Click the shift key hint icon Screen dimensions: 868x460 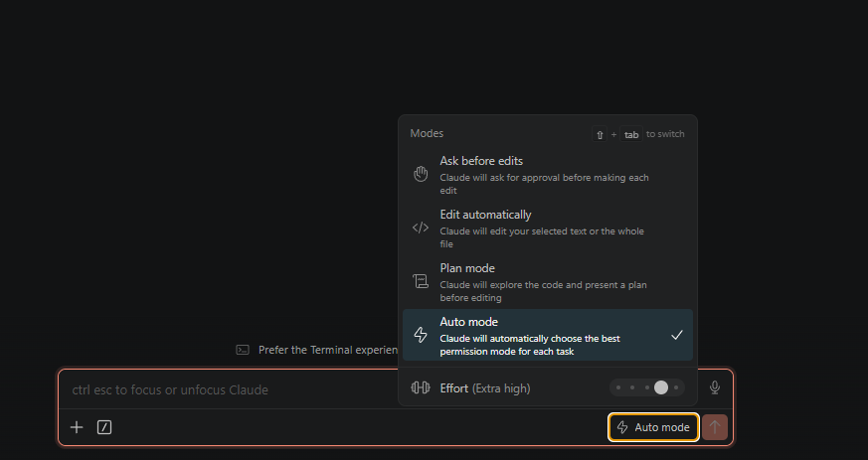[600, 134]
